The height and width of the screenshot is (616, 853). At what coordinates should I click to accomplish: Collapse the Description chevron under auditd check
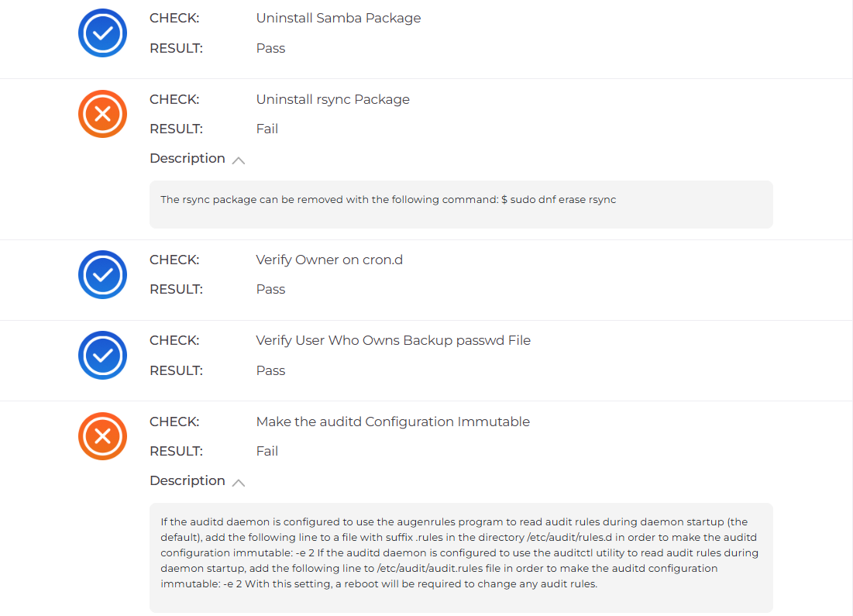pyautogui.click(x=239, y=482)
